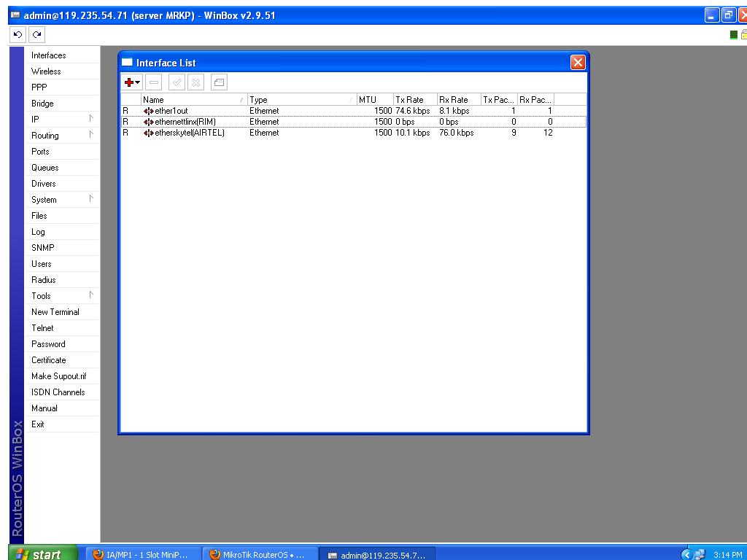Expand the System submenu arrow
This screenshot has height=560, width=747.
tap(91, 199)
